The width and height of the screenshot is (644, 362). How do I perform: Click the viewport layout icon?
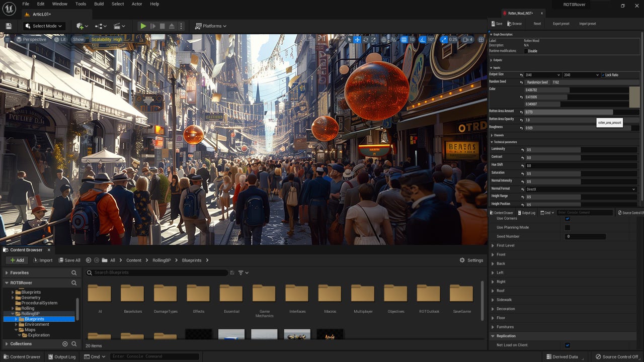coord(481,40)
